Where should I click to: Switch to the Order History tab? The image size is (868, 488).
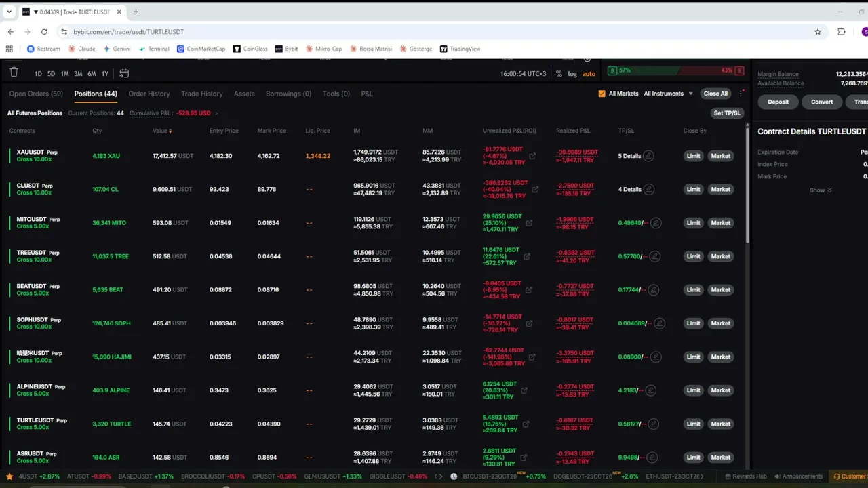pyautogui.click(x=149, y=94)
